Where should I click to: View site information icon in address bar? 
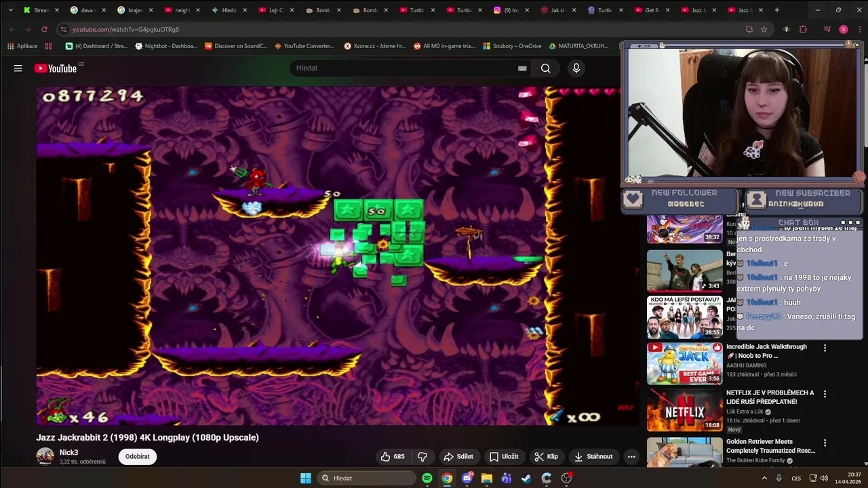coord(64,29)
